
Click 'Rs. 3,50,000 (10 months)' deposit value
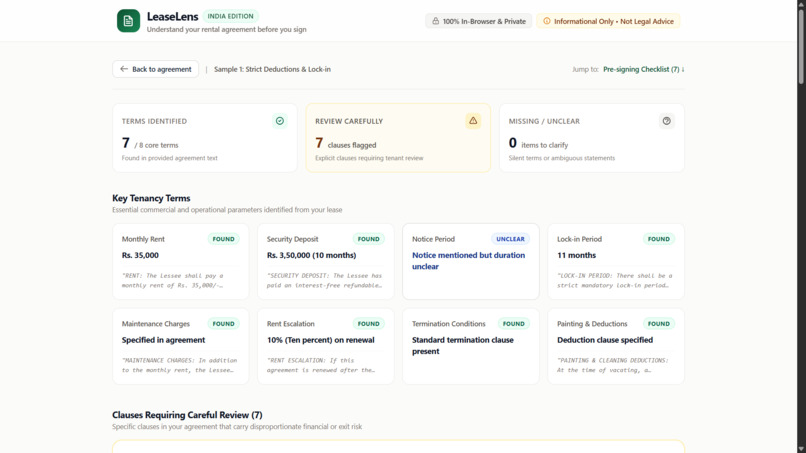coord(311,255)
